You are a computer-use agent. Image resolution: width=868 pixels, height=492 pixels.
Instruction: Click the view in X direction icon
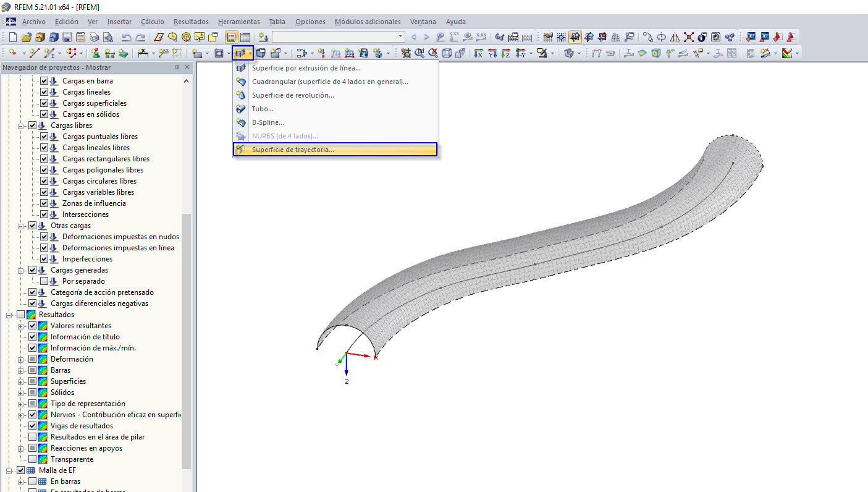[478, 53]
